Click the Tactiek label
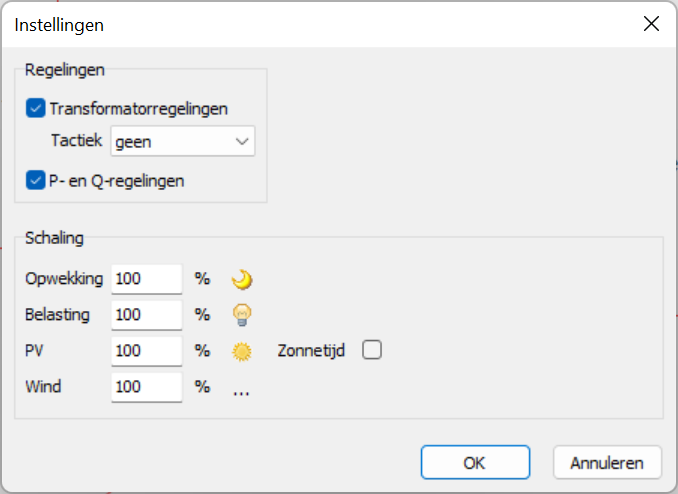Screen dimensions: 678x494 77,142
